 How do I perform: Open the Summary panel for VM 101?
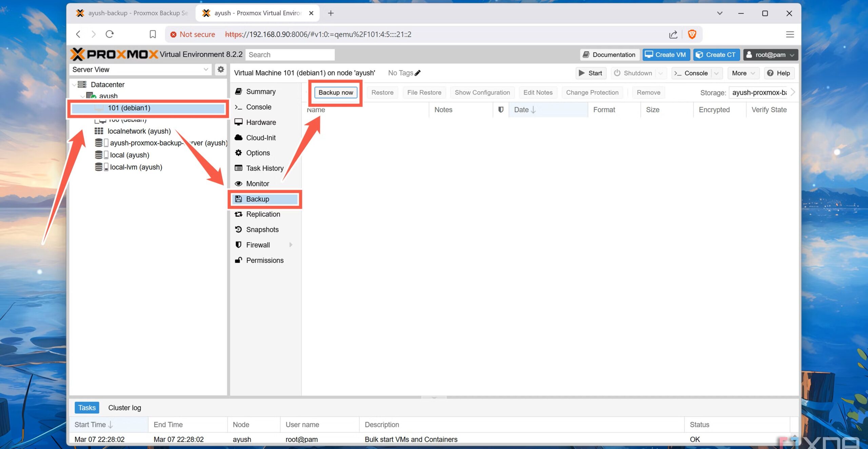[x=260, y=91]
